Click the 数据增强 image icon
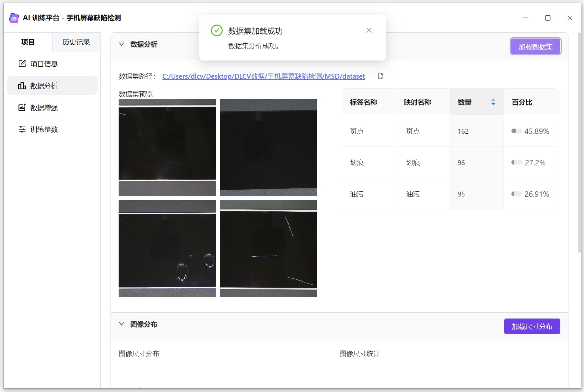584x392 pixels. click(22, 107)
